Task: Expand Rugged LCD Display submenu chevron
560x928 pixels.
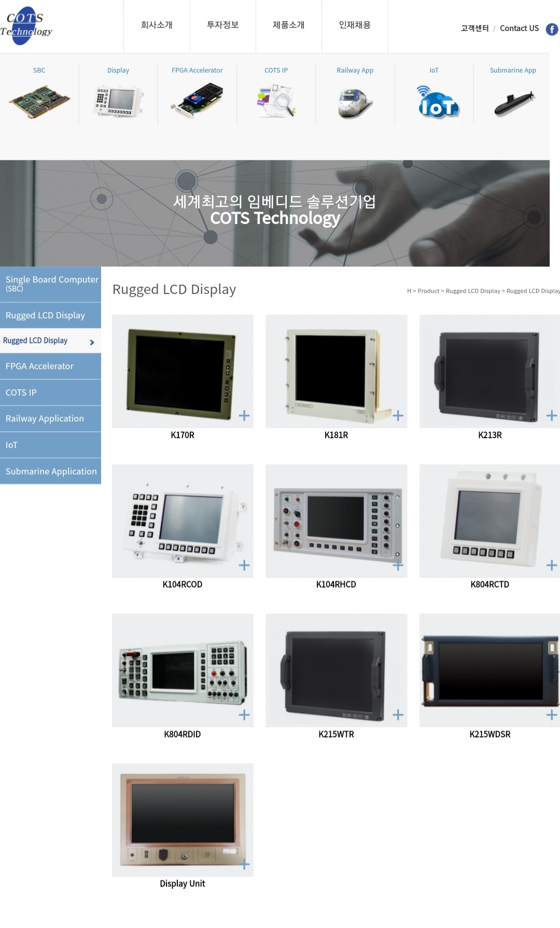Action: tap(92, 342)
